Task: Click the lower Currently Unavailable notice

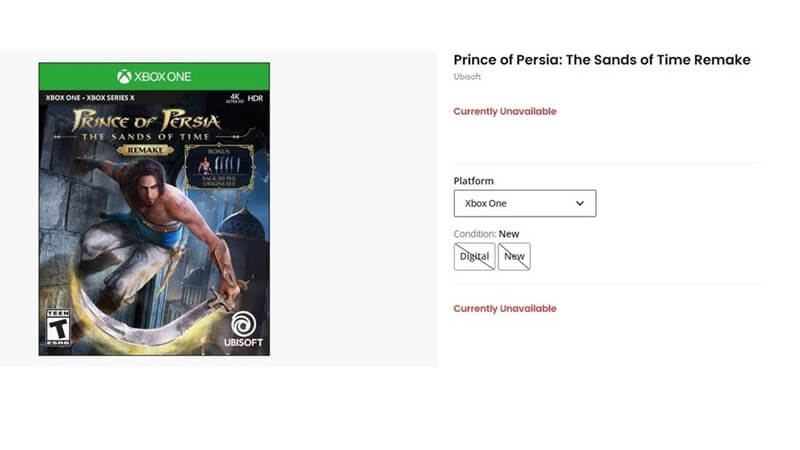Action: coord(504,309)
